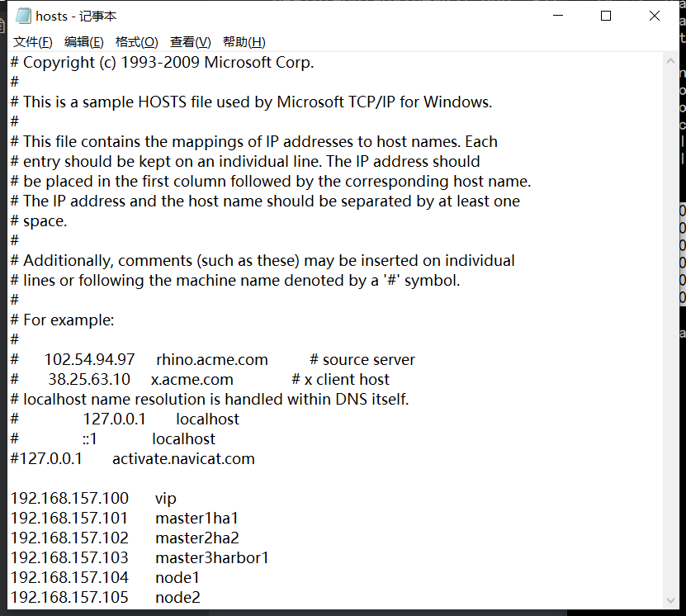This screenshot has width=686, height=616.
Task: Click the text 'x.acme.com'
Action: tap(192, 379)
